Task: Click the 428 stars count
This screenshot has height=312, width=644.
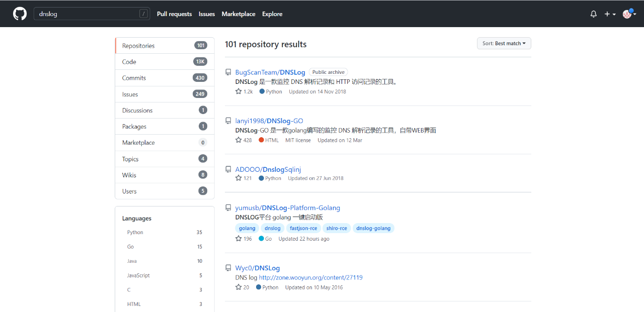Action: tap(248, 140)
